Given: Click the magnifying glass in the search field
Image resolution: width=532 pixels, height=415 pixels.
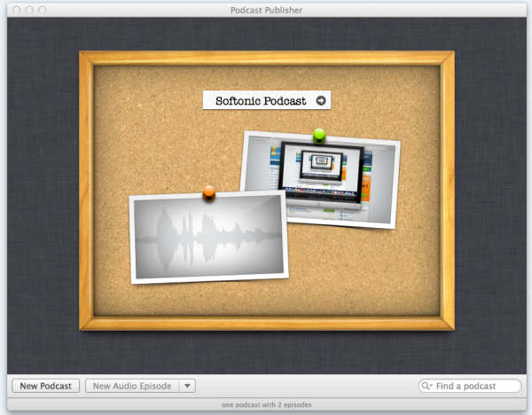Looking at the screenshot, I should [427, 387].
